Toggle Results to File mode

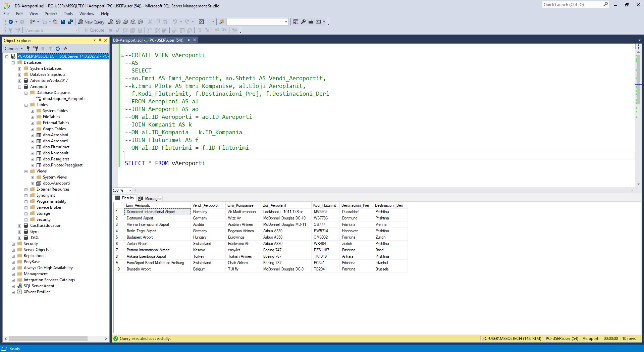tap(190, 30)
